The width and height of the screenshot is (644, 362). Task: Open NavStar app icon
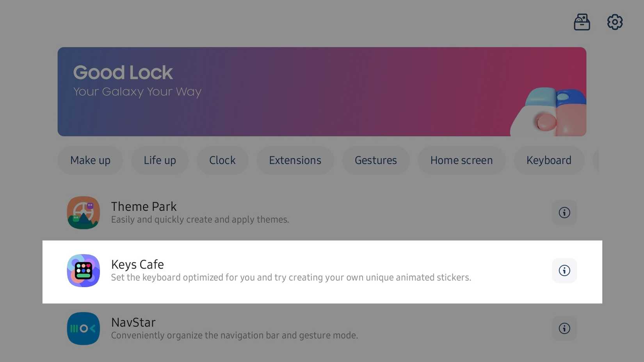coord(84,328)
